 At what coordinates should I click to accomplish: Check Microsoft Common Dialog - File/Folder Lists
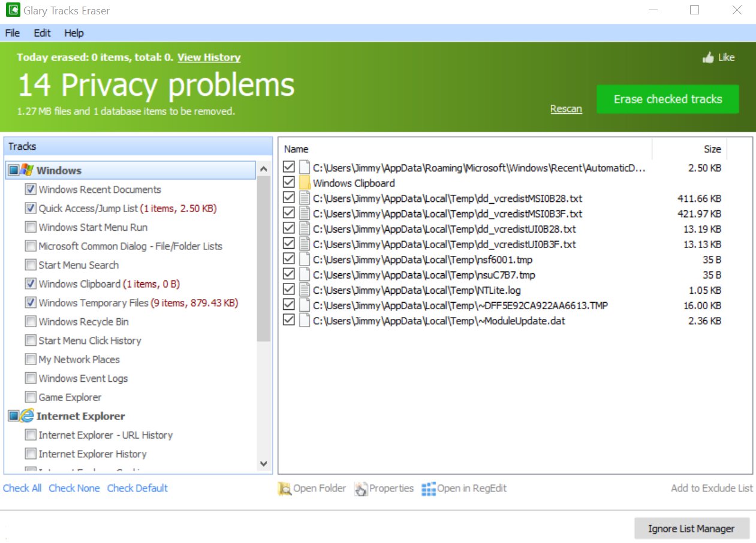click(30, 246)
